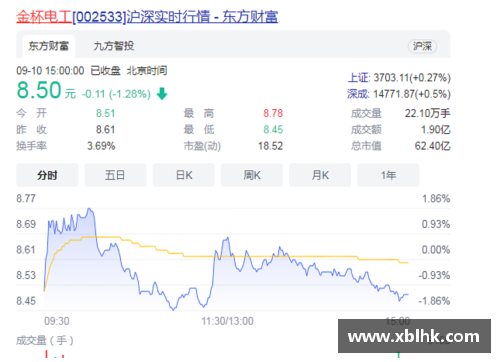Image resolution: width=500 pixels, height=362 pixels.
Task: Open the 金杯电工[002533]沪深实时行情 title link
Action: 147,17
